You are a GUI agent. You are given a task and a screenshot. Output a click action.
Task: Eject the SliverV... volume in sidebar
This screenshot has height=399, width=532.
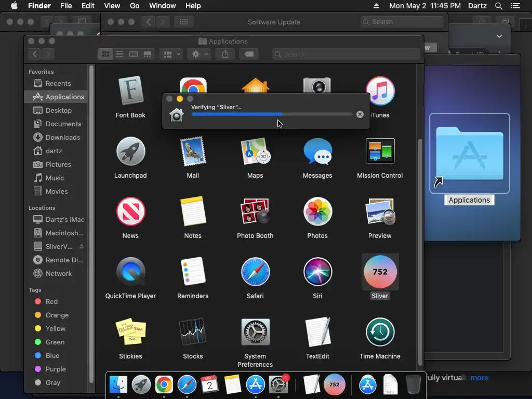click(82, 246)
